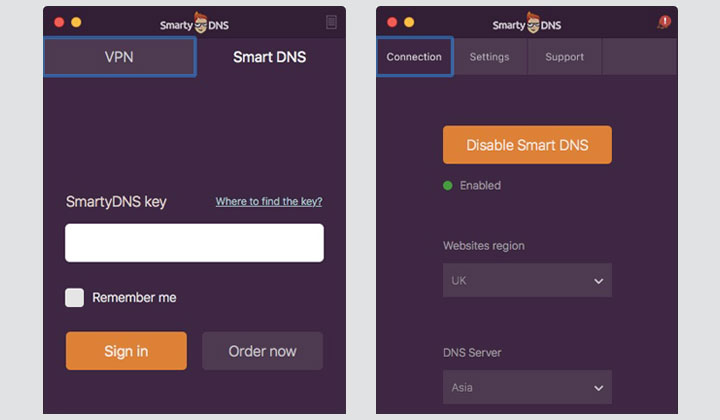This screenshot has height=420, width=720.
Task: Click the Disable Smart DNS button
Action: point(527,145)
